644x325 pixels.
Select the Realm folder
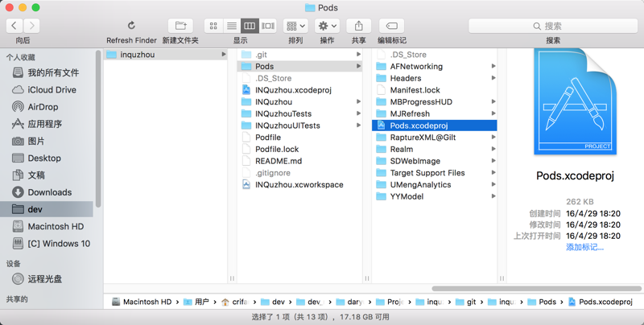click(435, 150)
